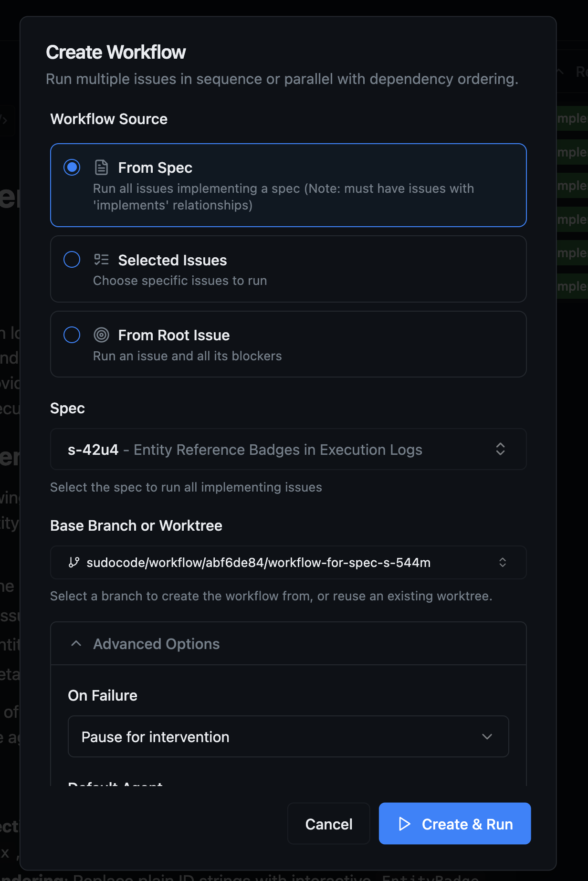
Task: Click the checklist icon next to Selected Issues
Action: (102, 259)
